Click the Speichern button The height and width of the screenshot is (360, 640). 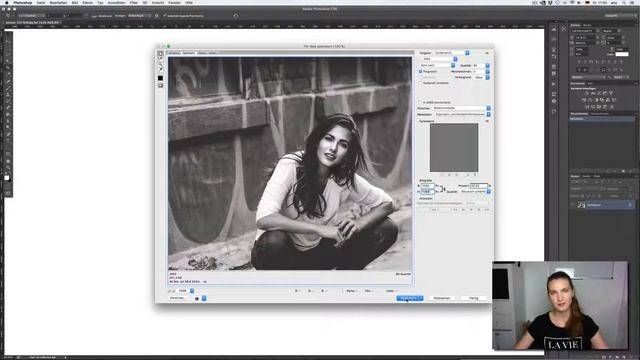coord(409,298)
